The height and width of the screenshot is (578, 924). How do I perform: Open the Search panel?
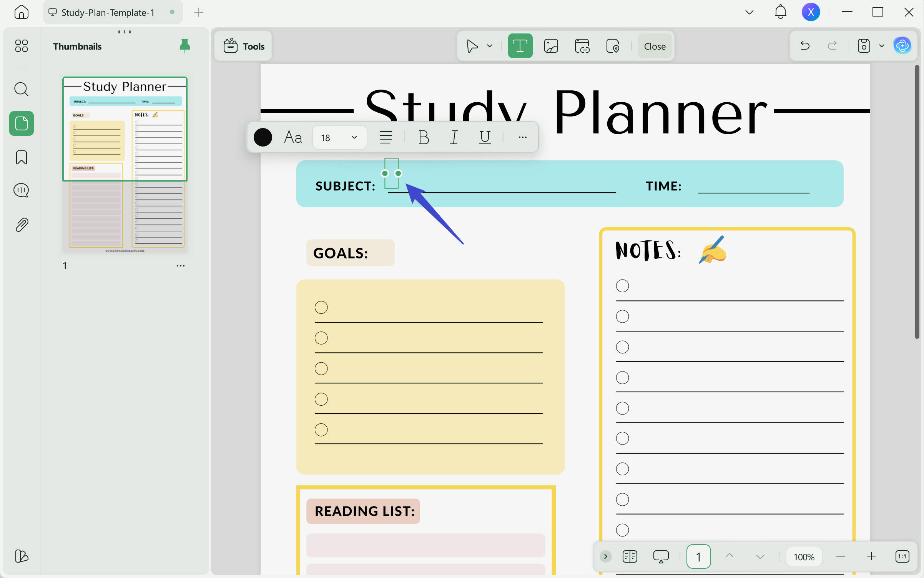pyautogui.click(x=22, y=89)
